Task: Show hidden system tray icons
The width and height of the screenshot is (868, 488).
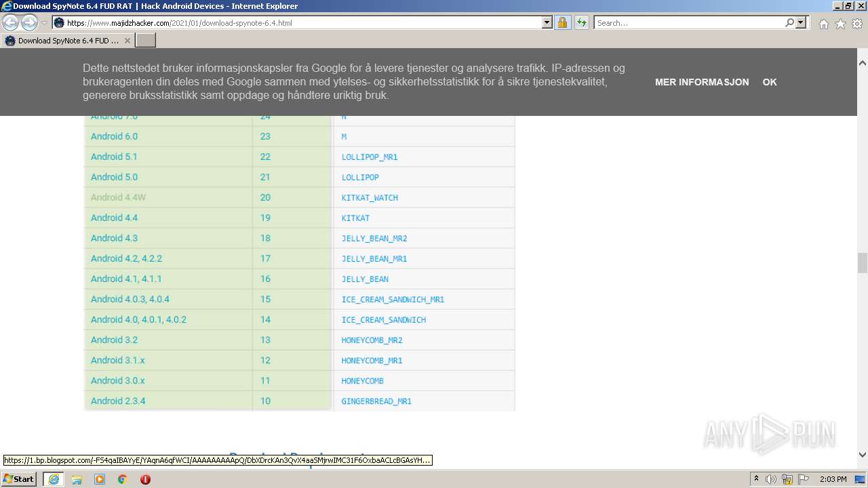Action: [756, 479]
